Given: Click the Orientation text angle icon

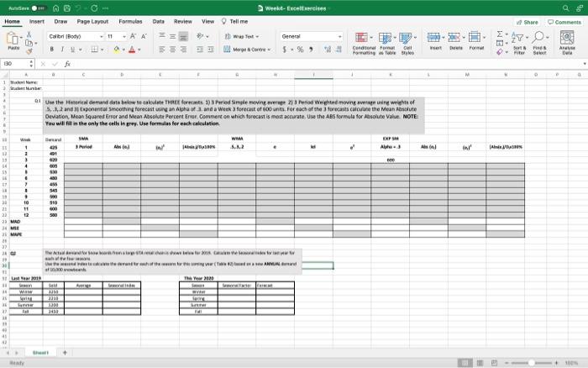Looking at the screenshot, I should (200, 36).
